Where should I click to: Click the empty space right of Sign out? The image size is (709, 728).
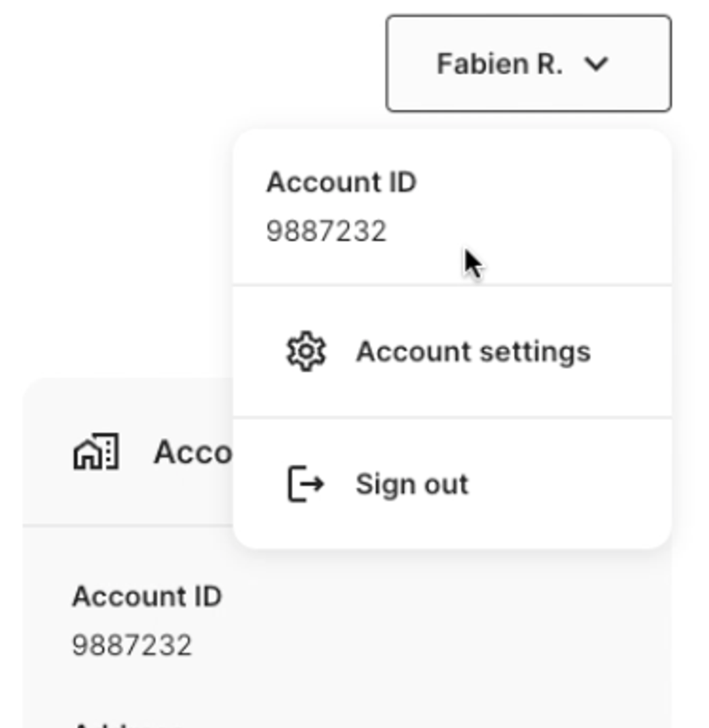[573, 484]
